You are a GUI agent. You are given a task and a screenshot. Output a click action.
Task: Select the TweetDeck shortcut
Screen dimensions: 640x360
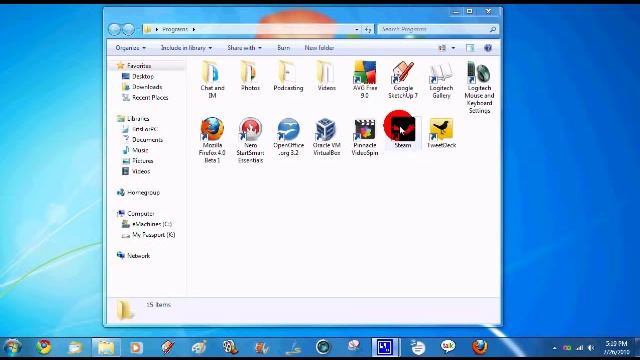pyautogui.click(x=441, y=133)
